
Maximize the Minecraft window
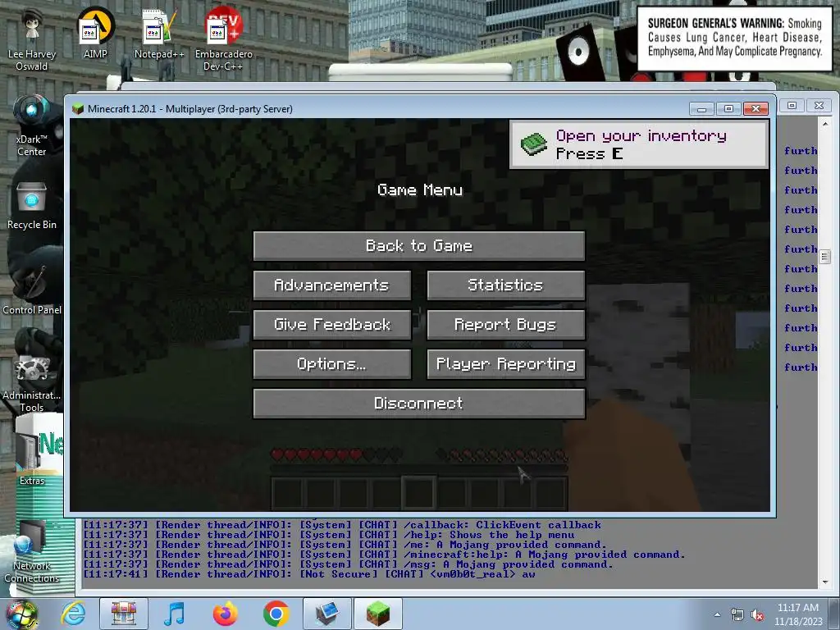[728, 109]
